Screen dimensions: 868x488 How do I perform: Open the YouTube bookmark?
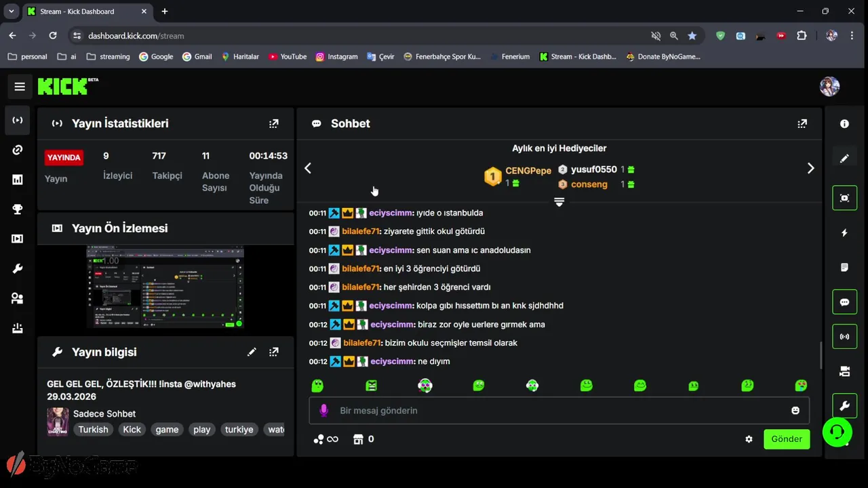pos(288,57)
